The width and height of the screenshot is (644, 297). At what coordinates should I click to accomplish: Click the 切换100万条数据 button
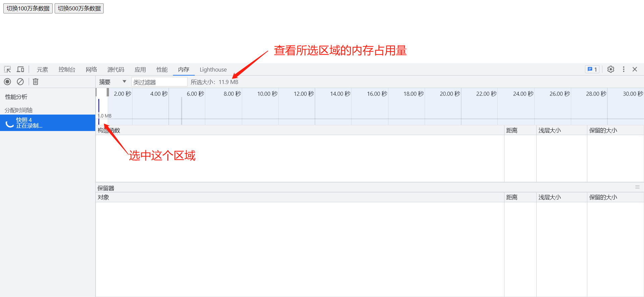pyautogui.click(x=28, y=8)
